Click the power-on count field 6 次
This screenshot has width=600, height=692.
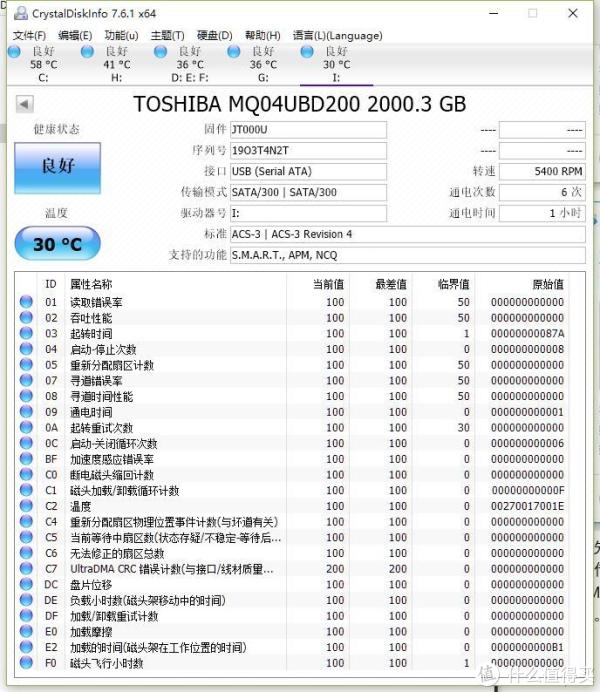tap(542, 192)
